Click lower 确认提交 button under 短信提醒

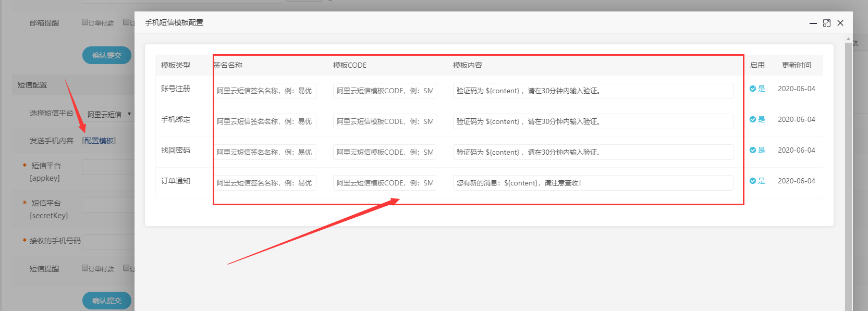tap(107, 301)
